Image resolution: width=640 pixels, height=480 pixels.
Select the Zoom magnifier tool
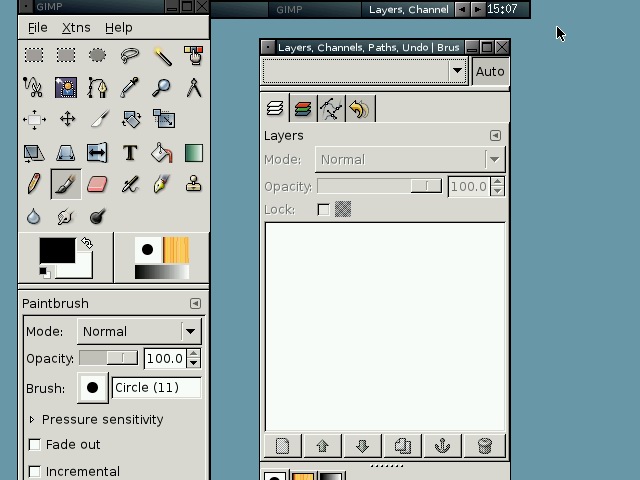click(x=161, y=88)
